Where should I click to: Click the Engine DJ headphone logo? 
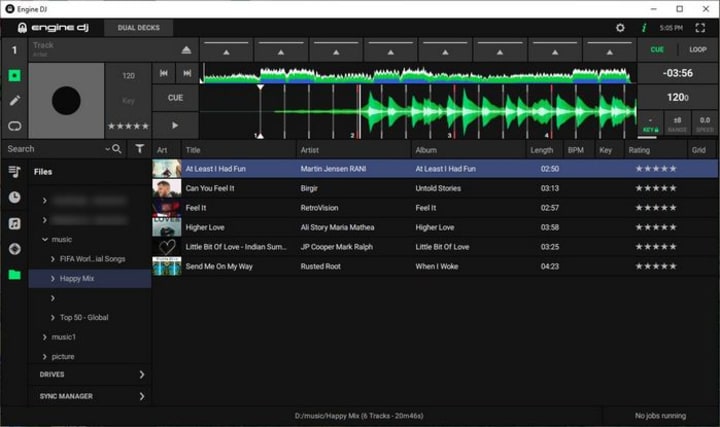point(22,28)
